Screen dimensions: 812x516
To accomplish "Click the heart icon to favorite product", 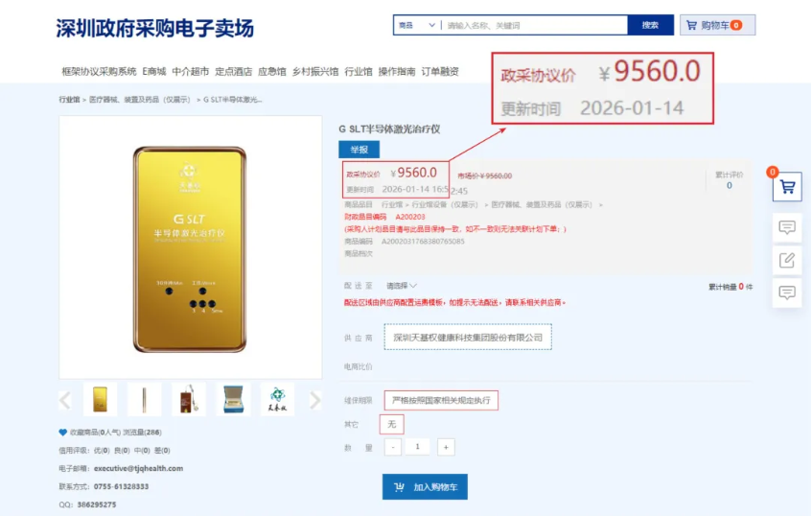I will coord(62,432).
